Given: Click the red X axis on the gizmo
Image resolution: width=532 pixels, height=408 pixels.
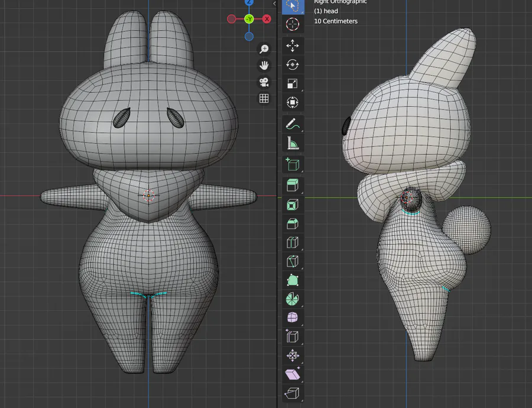Looking at the screenshot, I should [267, 19].
